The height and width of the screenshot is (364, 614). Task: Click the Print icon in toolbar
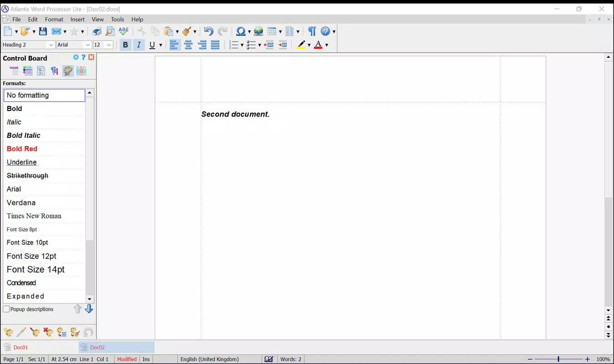point(97,31)
